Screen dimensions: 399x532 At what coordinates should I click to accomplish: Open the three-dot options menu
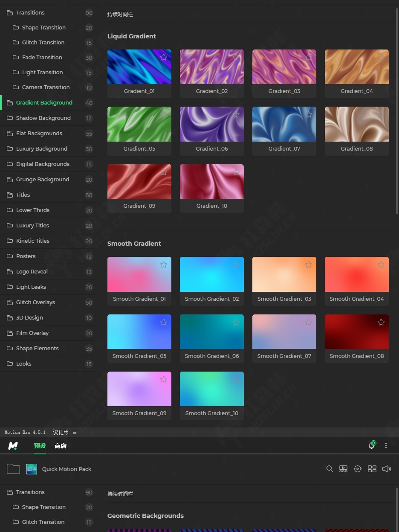tap(386, 445)
